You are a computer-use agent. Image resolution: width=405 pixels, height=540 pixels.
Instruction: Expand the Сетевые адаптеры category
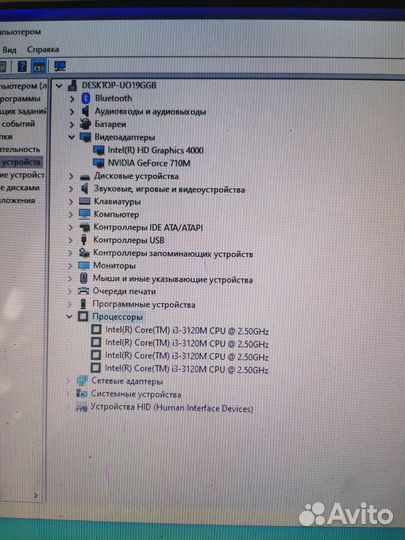click(69, 381)
